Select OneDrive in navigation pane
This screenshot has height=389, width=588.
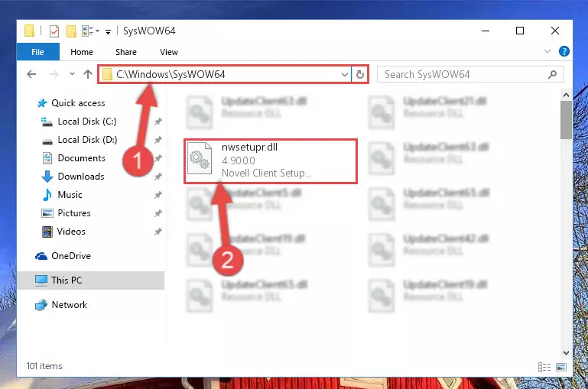tap(71, 256)
